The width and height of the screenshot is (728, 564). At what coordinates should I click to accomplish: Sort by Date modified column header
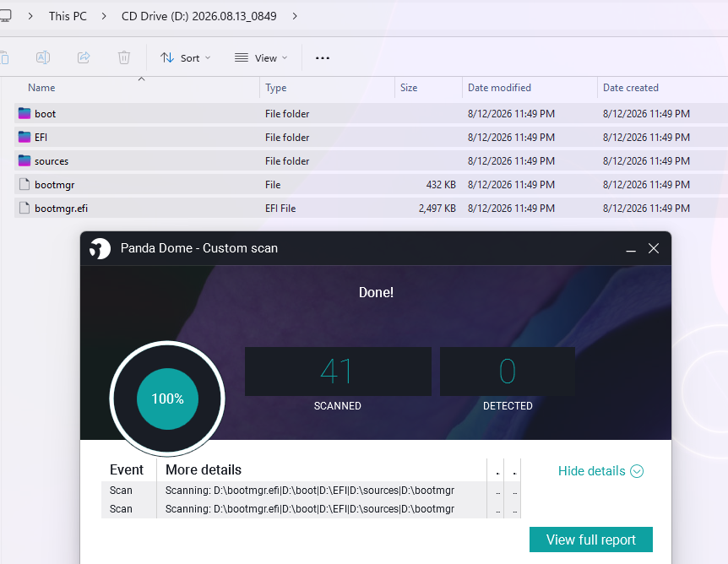499,88
